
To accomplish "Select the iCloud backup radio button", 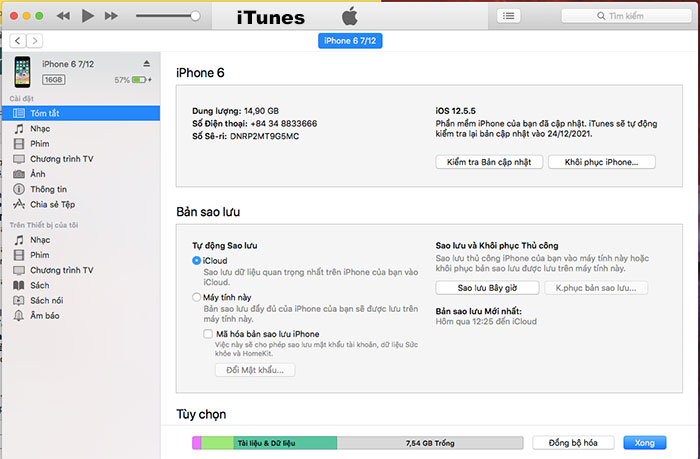I will [x=196, y=260].
